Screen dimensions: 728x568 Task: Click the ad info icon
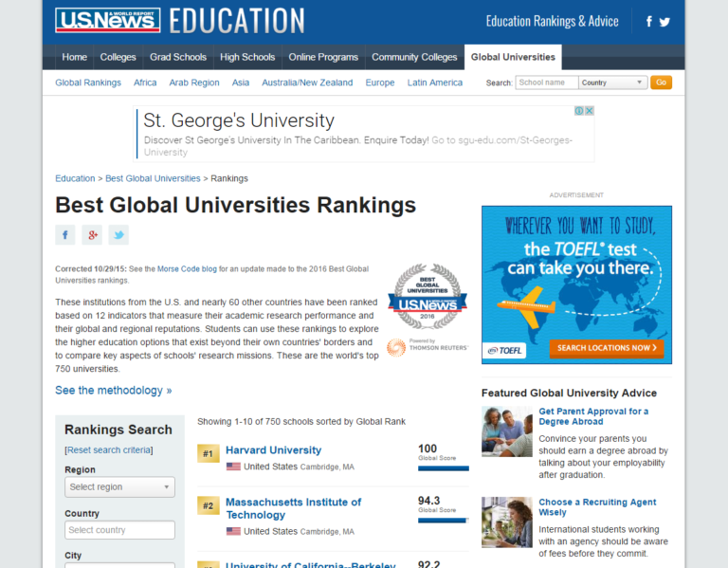[579, 111]
